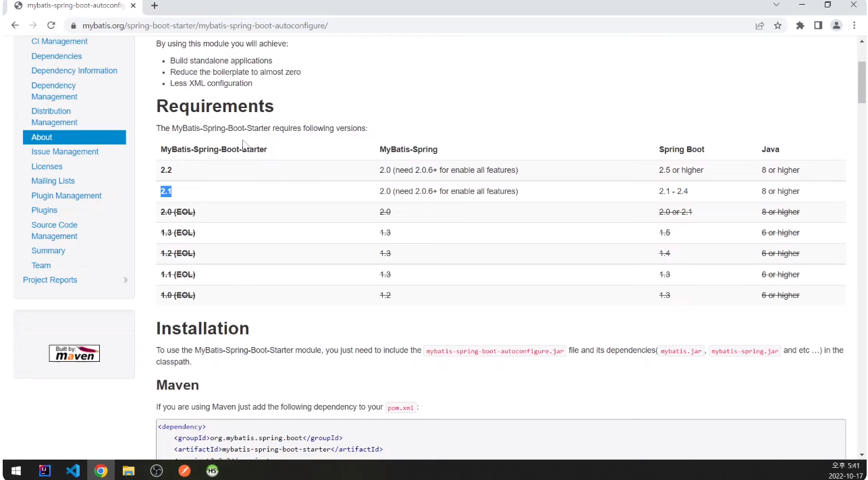
Task: Open the Summary sidebar link
Action: click(x=48, y=250)
